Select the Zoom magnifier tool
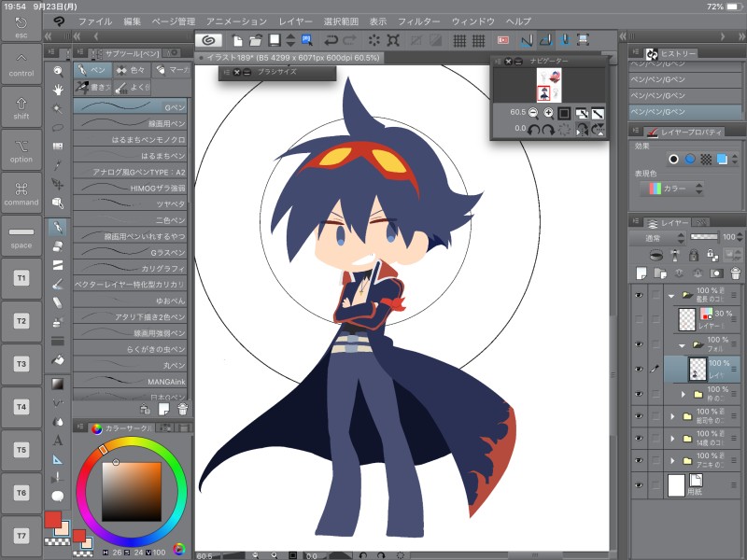The height and width of the screenshot is (560, 747). click(x=58, y=72)
